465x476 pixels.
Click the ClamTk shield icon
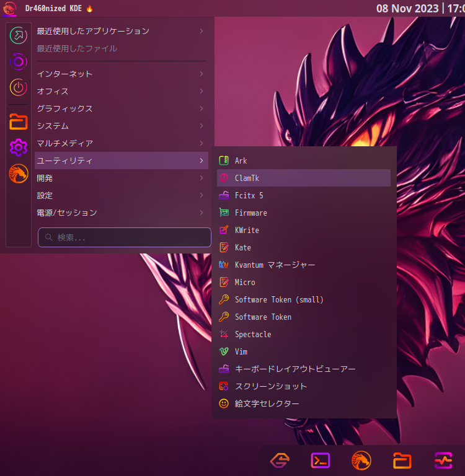coord(224,178)
